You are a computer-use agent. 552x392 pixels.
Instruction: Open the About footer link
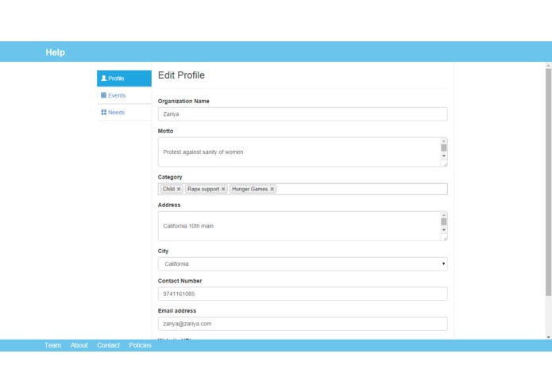(x=79, y=345)
